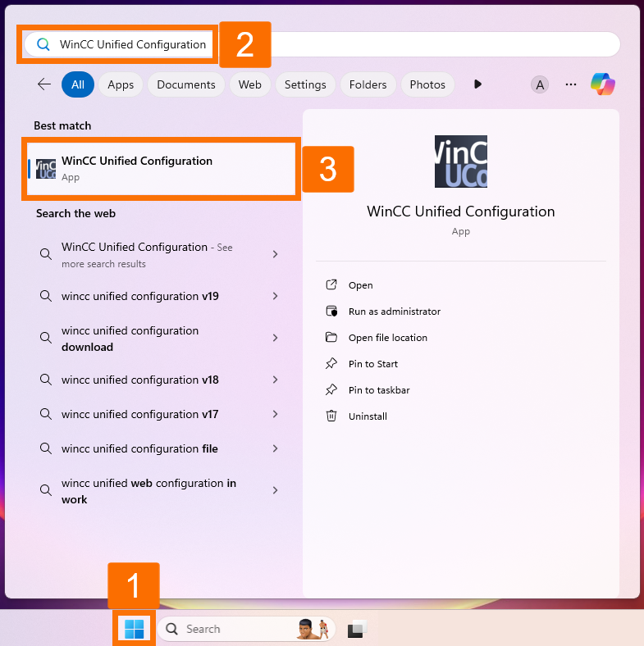
Task: Switch to the Folders filter tab
Action: point(368,84)
